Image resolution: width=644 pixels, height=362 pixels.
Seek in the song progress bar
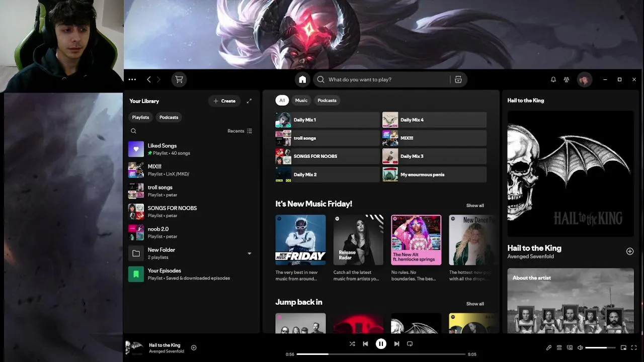click(x=381, y=354)
